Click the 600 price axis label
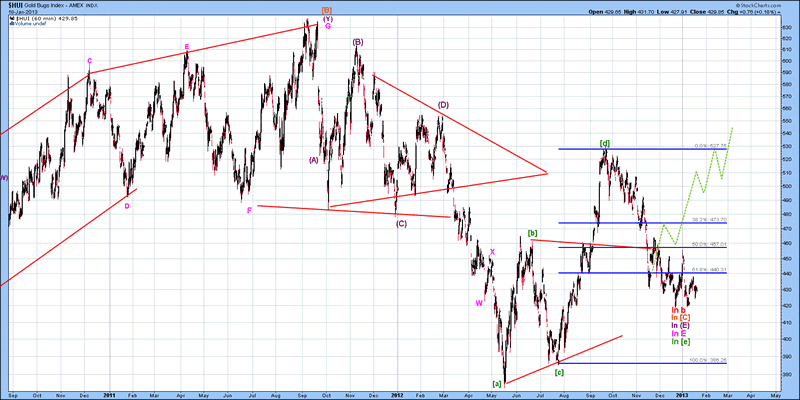The height and width of the screenshot is (400, 800). click(786, 61)
